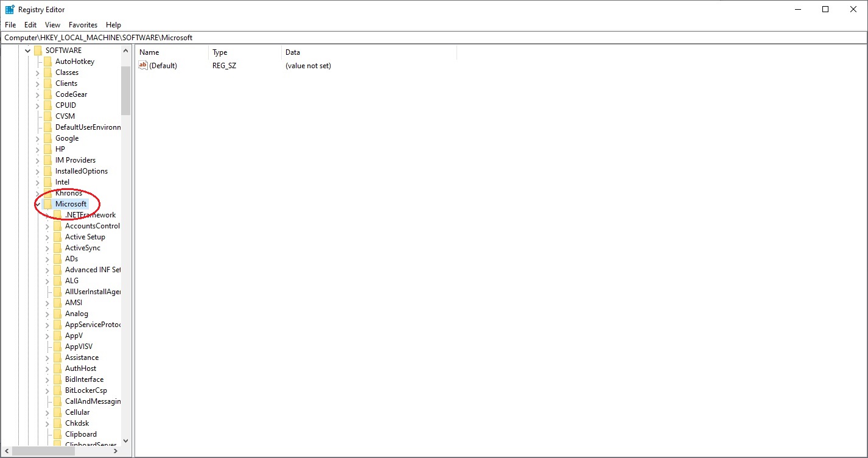Open the View menu

[53, 25]
